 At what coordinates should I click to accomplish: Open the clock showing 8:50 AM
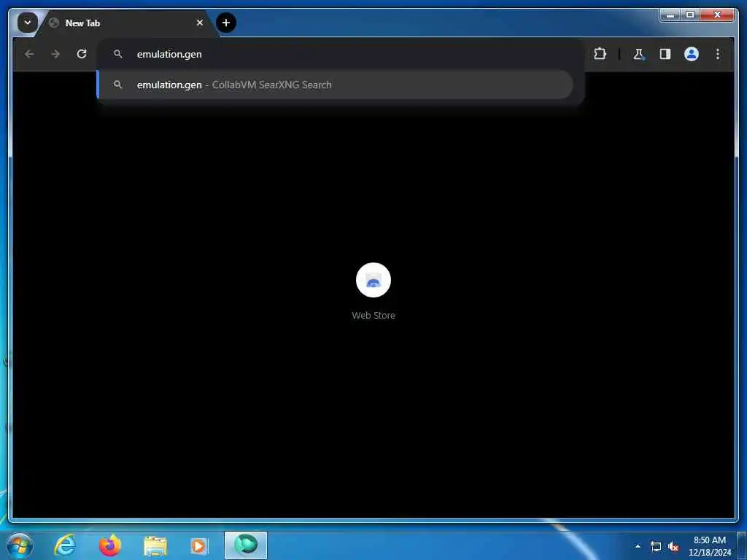pyautogui.click(x=709, y=546)
